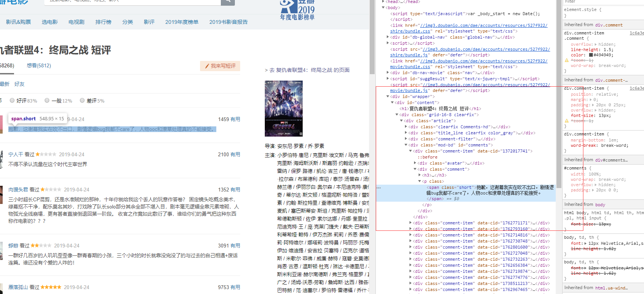
Task: Expand the div class avatar node
Action: (x=415, y=163)
